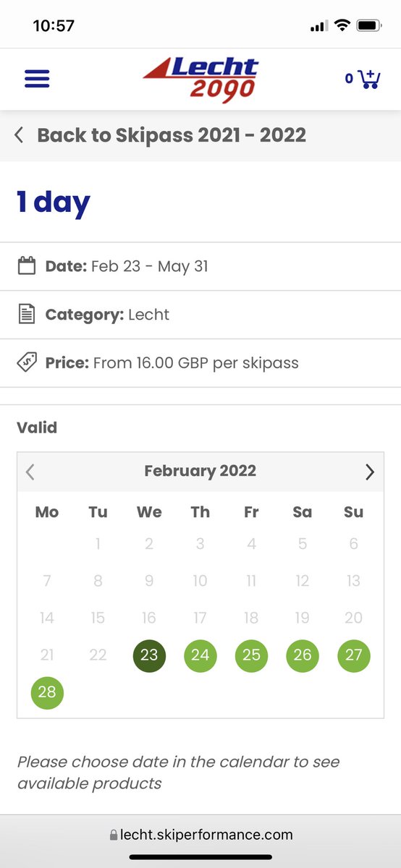Click the document icon beside Category
401x868 pixels.
(x=27, y=314)
